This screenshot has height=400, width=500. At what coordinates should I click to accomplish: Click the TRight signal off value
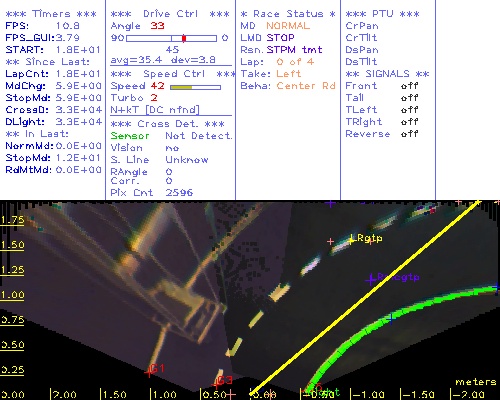point(409,122)
